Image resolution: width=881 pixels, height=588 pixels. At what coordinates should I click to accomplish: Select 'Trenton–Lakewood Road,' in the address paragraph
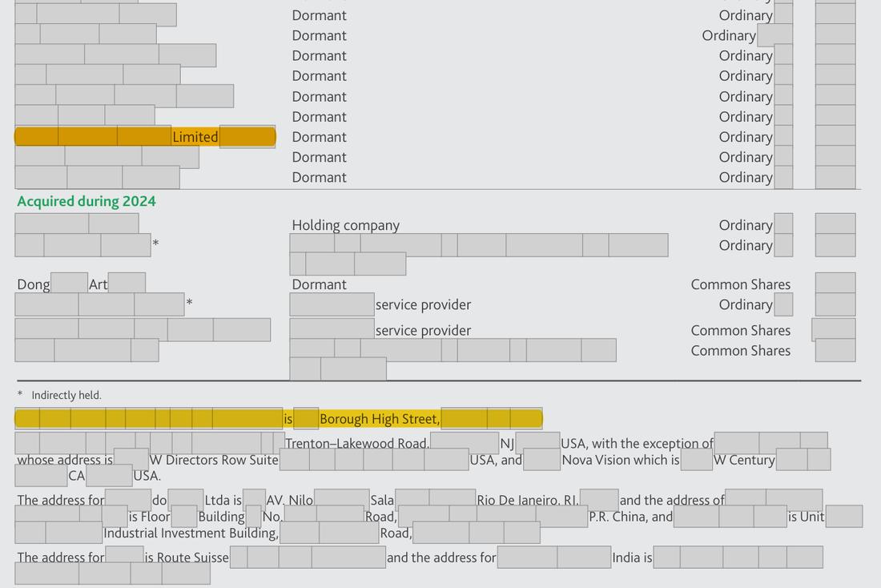(x=356, y=444)
